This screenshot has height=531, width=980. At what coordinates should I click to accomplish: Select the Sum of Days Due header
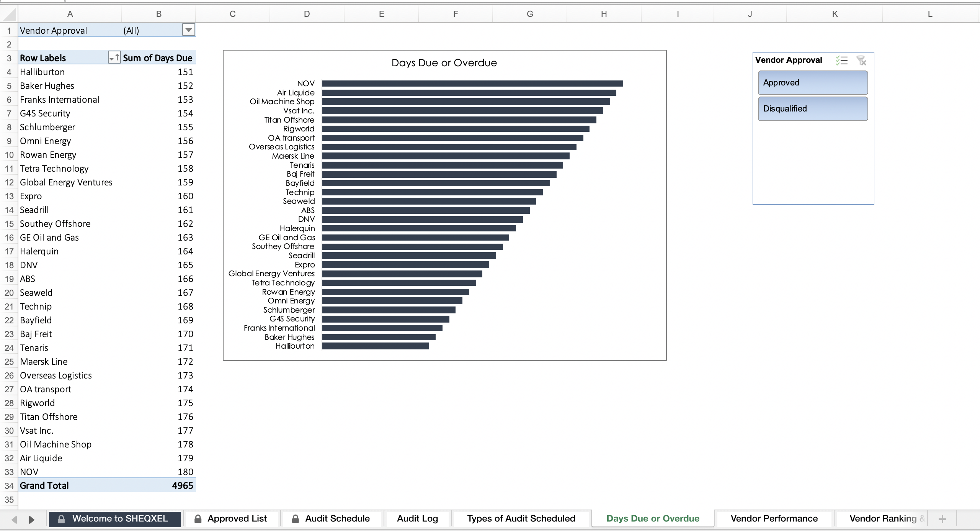click(158, 58)
